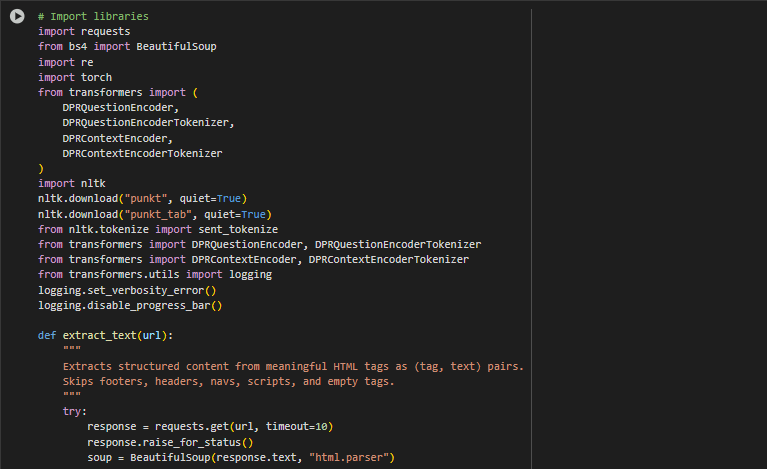Click the docstring line starting 'Extracts structured content'
This screenshot has height=469, width=767.
point(293,366)
